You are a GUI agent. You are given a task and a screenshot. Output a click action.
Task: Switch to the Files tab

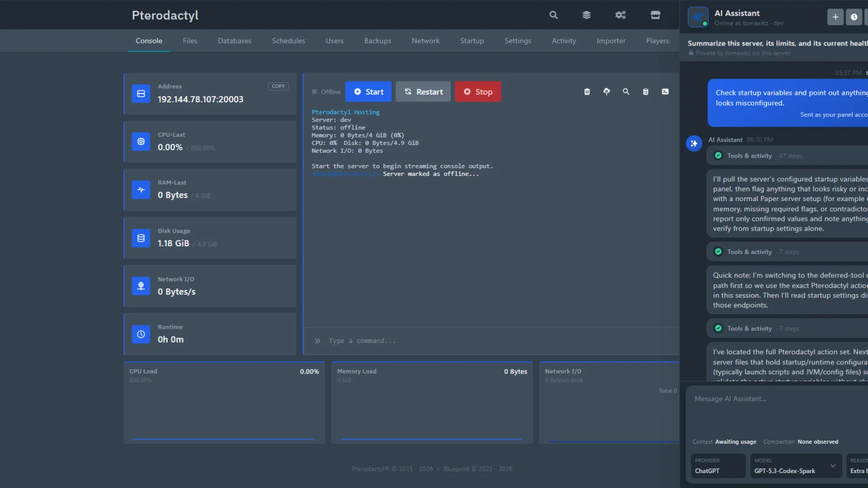click(190, 41)
